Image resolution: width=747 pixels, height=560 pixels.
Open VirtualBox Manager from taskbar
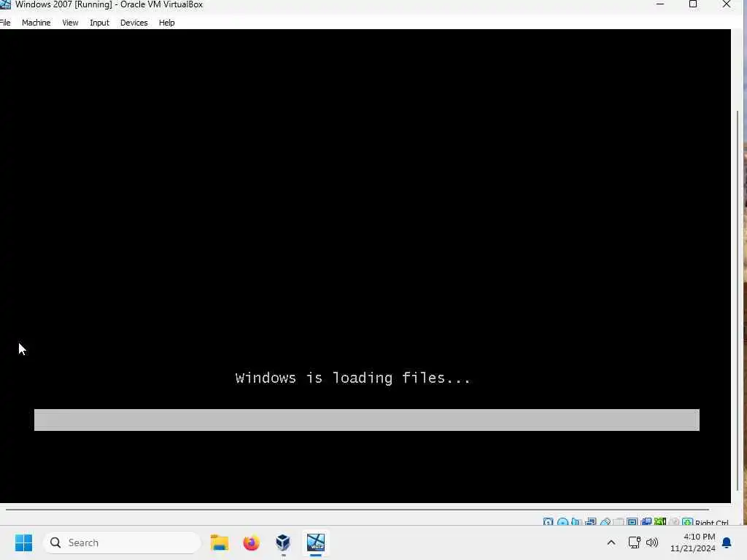coord(283,542)
